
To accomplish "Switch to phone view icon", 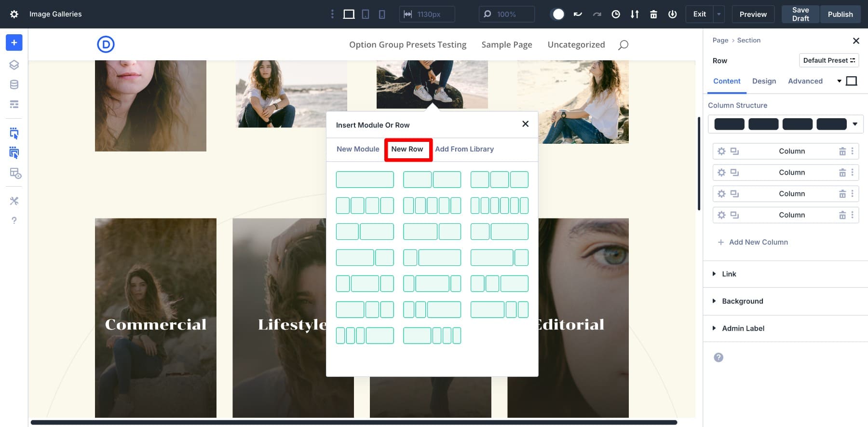I will click(382, 14).
